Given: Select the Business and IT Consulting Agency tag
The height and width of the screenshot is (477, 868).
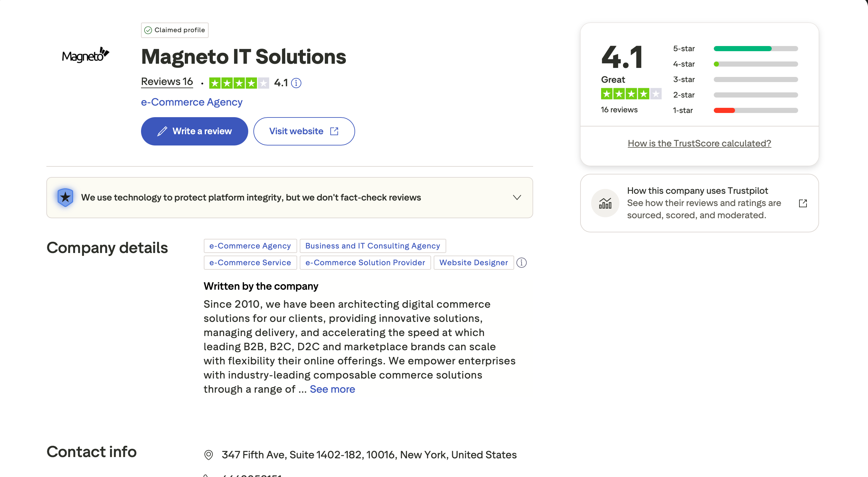Looking at the screenshot, I should (373, 246).
